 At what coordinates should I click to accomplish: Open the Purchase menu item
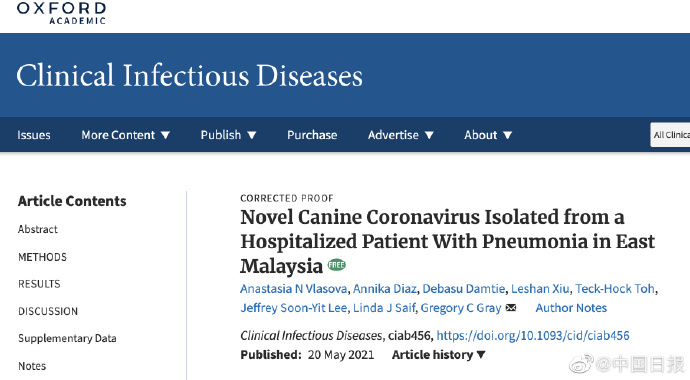[x=312, y=135]
